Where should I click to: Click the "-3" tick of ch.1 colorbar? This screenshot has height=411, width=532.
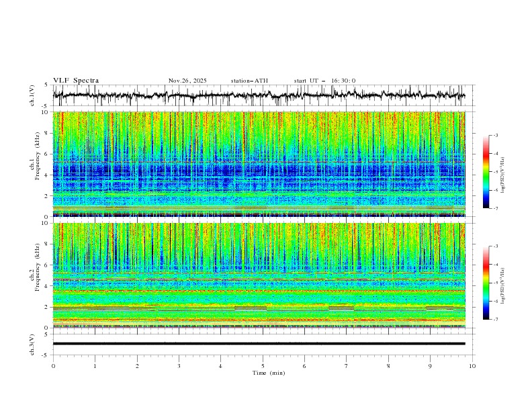tap(496, 135)
